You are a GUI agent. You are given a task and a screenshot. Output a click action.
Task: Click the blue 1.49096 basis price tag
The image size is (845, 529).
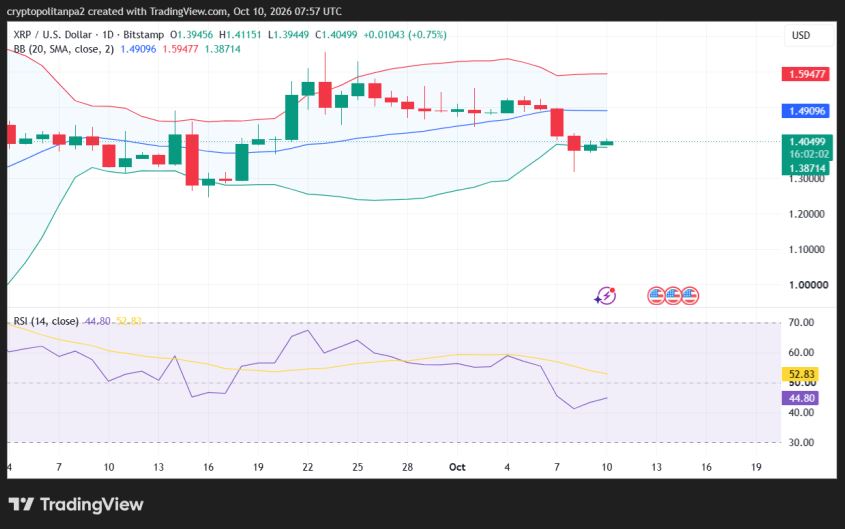point(806,111)
